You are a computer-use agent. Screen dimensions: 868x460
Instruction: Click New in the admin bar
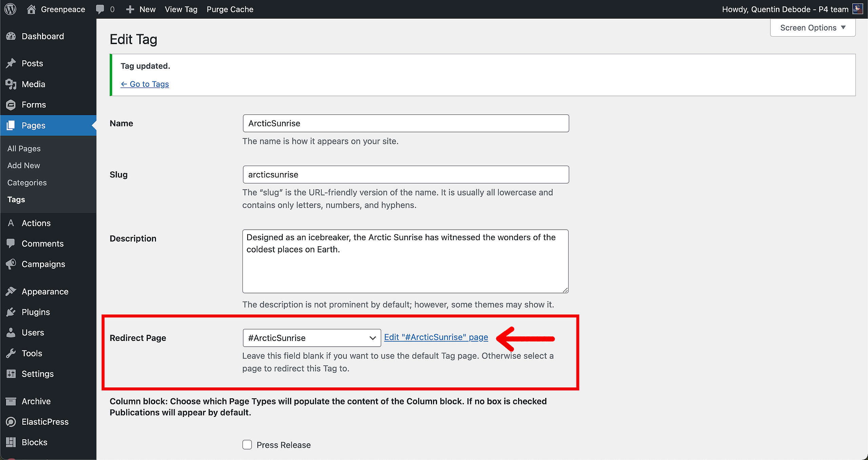click(147, 9)
